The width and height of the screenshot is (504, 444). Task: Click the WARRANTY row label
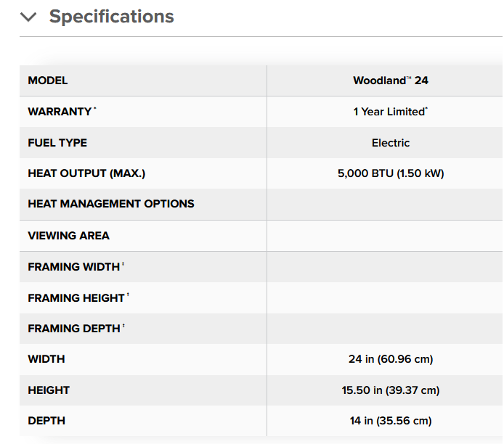60,112
